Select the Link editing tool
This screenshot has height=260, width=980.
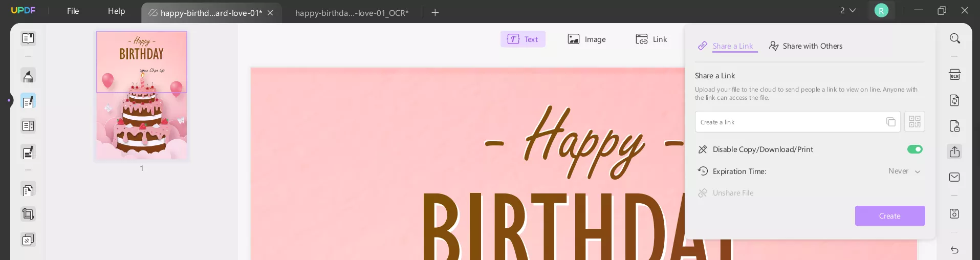click(651, 39)
